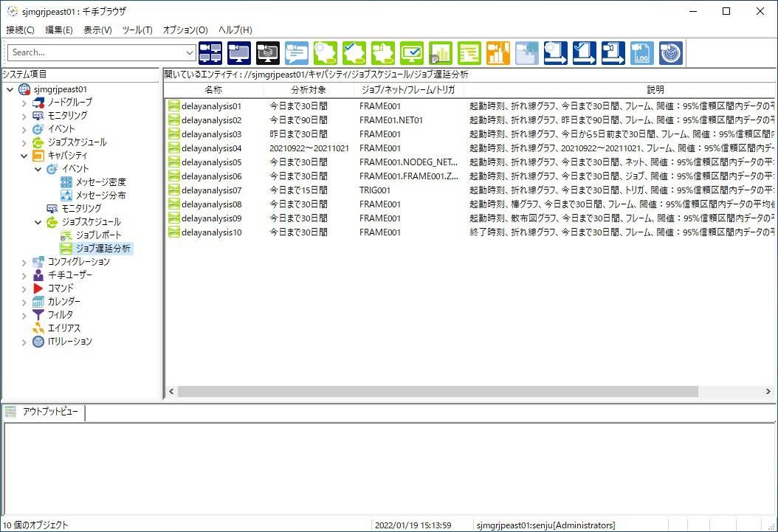Expand the カレンダー tree node
Viewport: 778px width, 532px height.
24,302
